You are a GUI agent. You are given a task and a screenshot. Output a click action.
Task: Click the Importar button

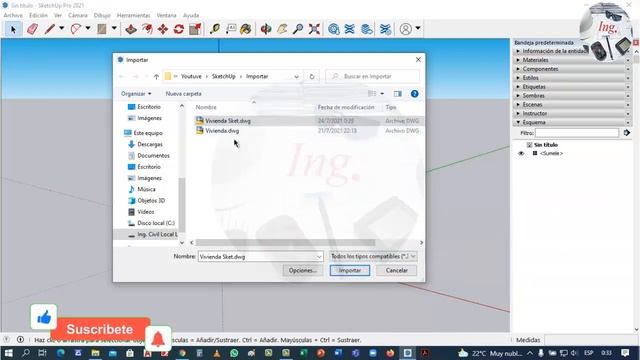point(350,271)
